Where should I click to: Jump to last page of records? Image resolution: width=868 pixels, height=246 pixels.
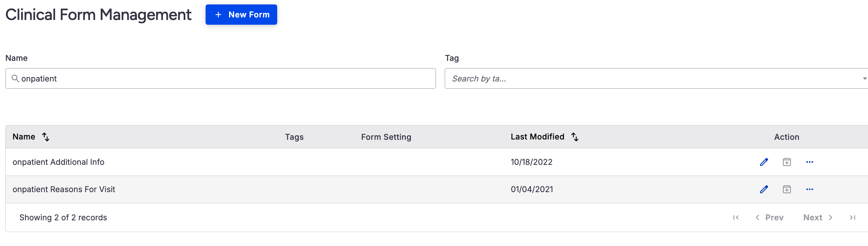coord(852,218)
